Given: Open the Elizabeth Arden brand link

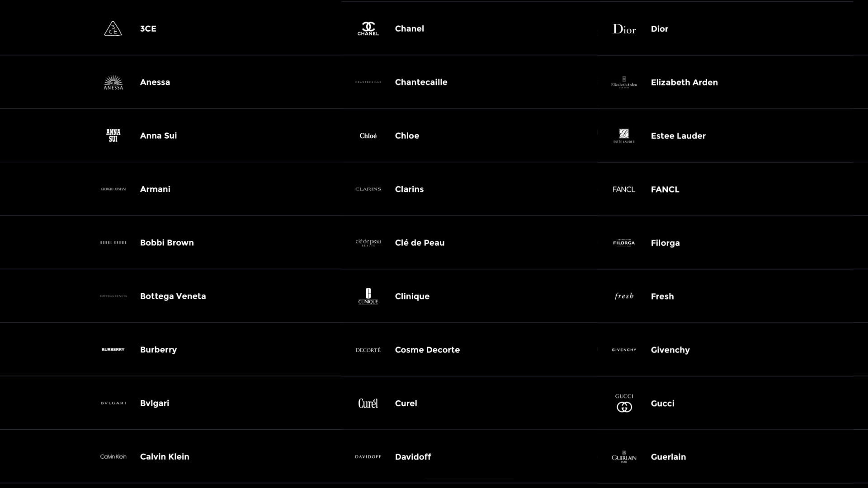Looking at the screenshot, I should [684, 82].
